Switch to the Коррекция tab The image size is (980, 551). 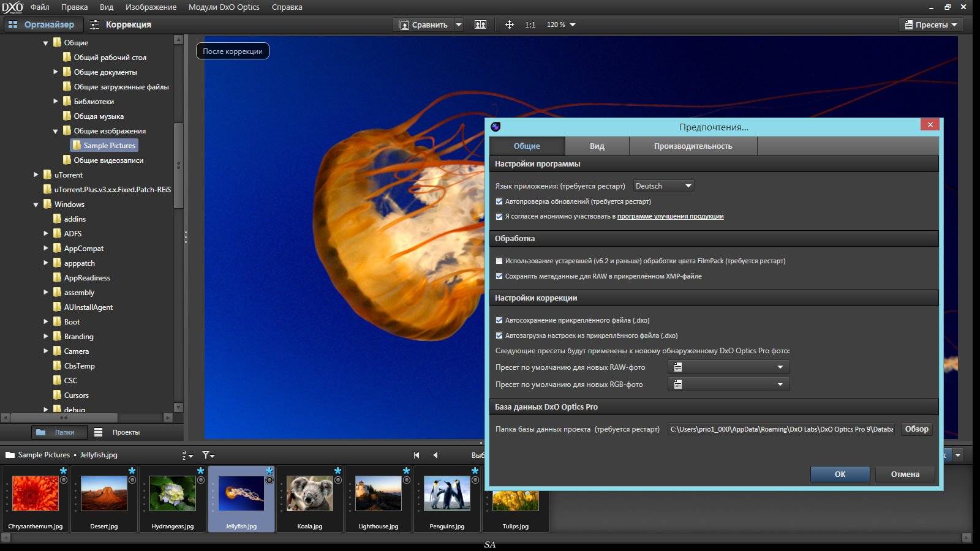click(121, 24)
